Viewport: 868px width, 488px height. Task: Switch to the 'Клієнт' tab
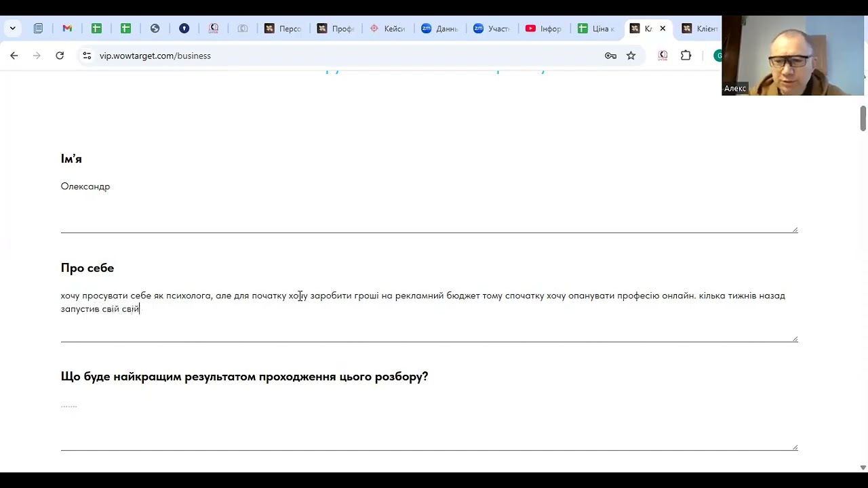(x=700, y=28)
